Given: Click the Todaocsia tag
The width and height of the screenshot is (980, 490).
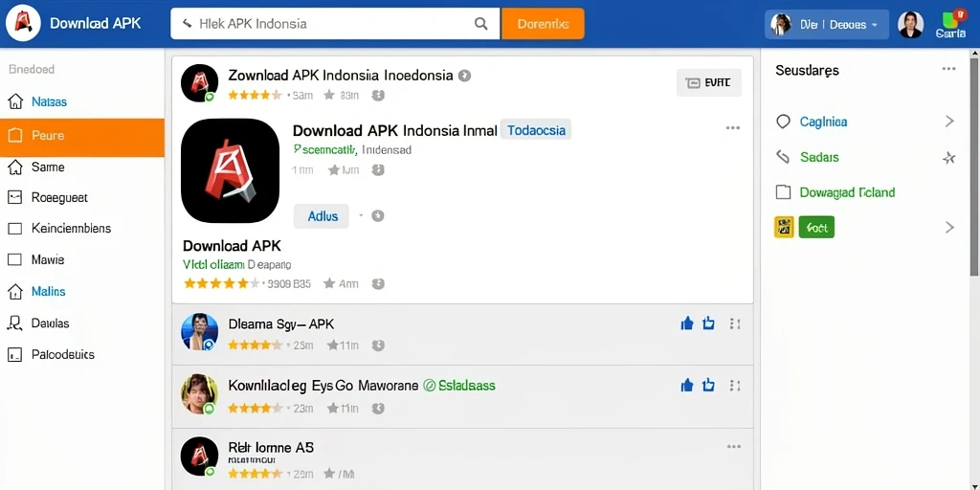Looking at the screenshot, I should 536,130.
